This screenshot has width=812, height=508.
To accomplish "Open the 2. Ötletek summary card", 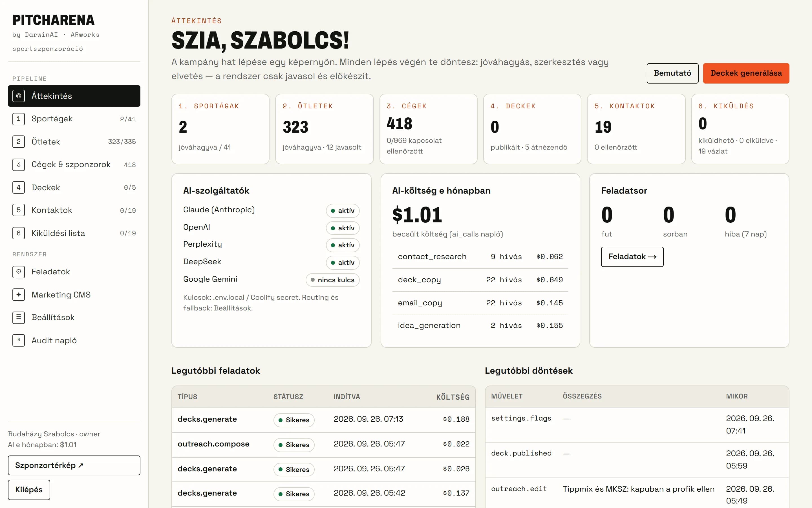I will 325,129.
